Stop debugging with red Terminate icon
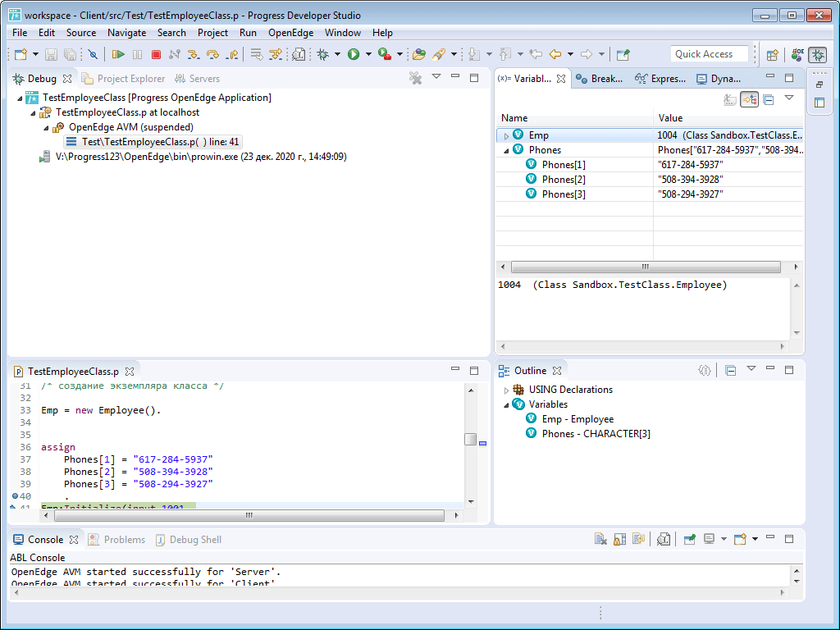 pyautogui.click(x=156, y=54)
